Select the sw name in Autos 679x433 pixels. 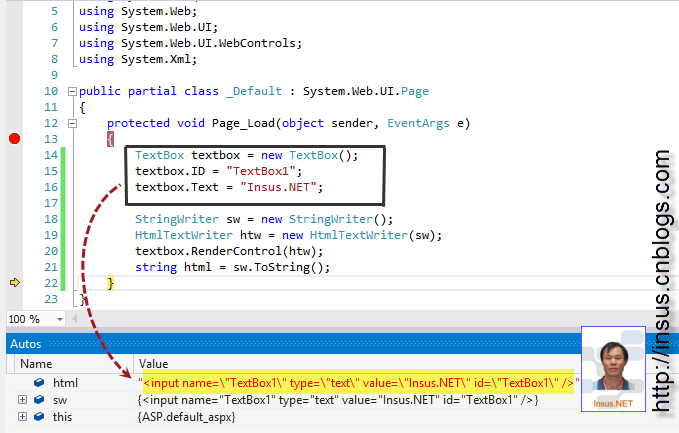60,401
